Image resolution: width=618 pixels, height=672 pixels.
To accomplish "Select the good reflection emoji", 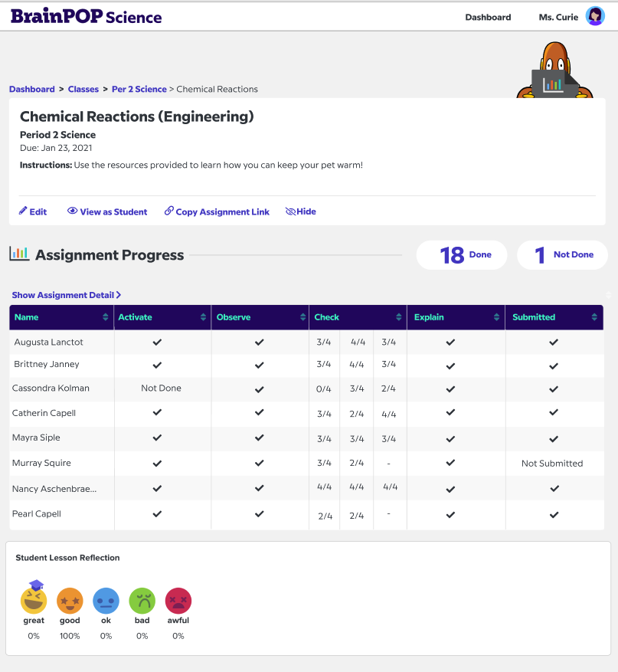I will tap(70, 601).
